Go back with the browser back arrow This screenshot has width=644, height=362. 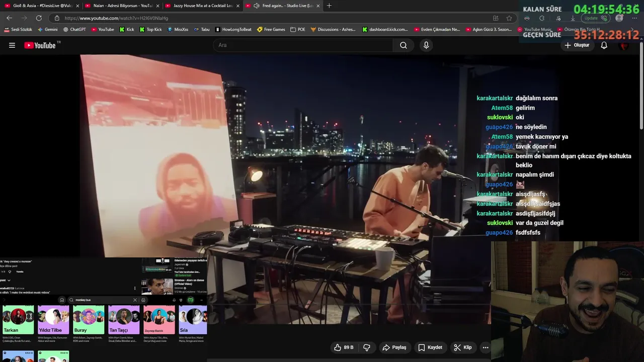pos(9,18)
